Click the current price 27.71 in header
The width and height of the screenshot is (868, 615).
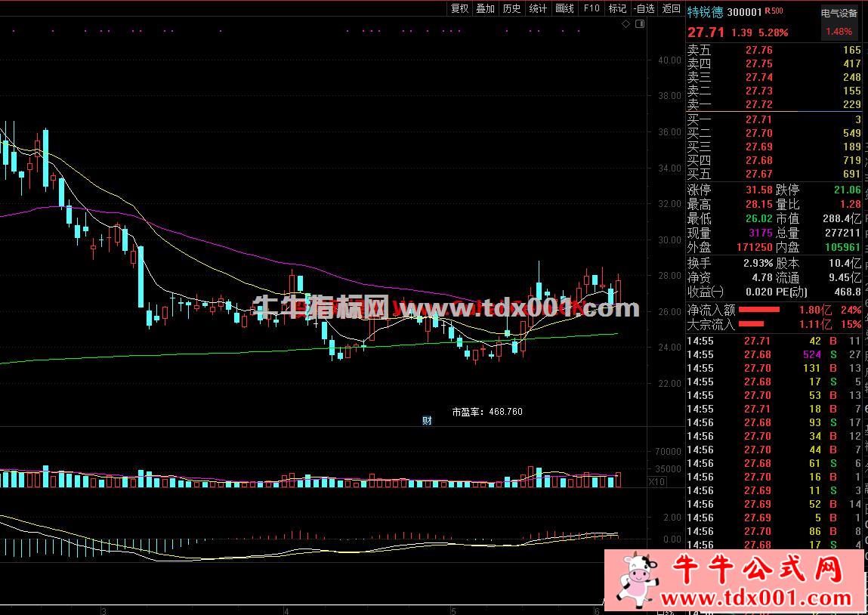tap(706, 32)
